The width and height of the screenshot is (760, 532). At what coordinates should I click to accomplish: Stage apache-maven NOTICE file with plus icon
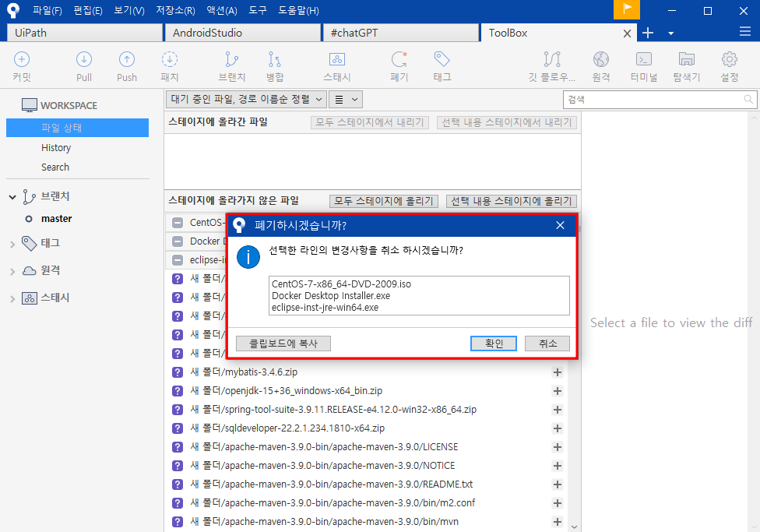[558, 466]
